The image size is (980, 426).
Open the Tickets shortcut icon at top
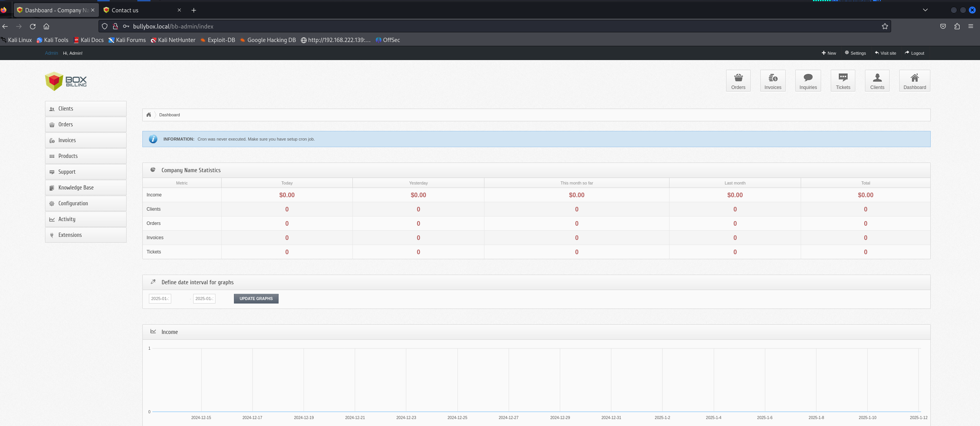[x=843, y=81]
